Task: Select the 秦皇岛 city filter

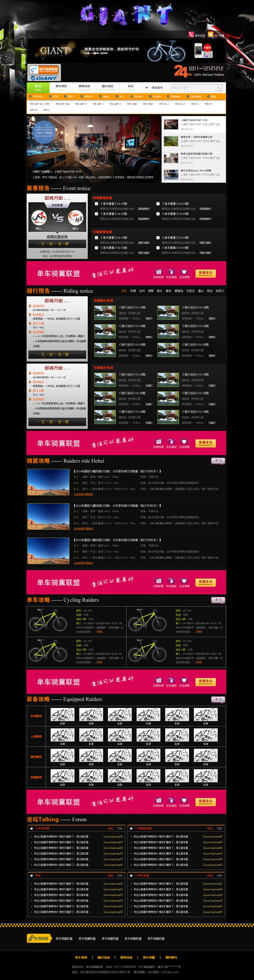Action: pos(179,291)
